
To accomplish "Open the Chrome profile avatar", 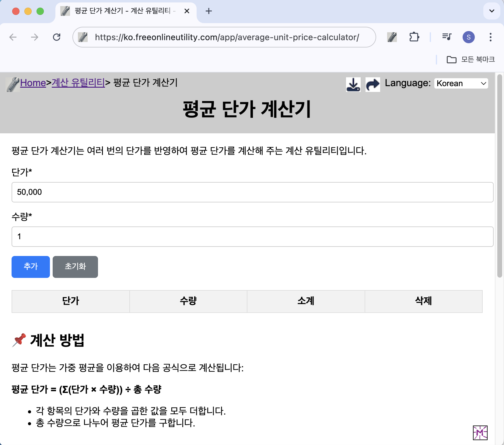I will [468, 37].
